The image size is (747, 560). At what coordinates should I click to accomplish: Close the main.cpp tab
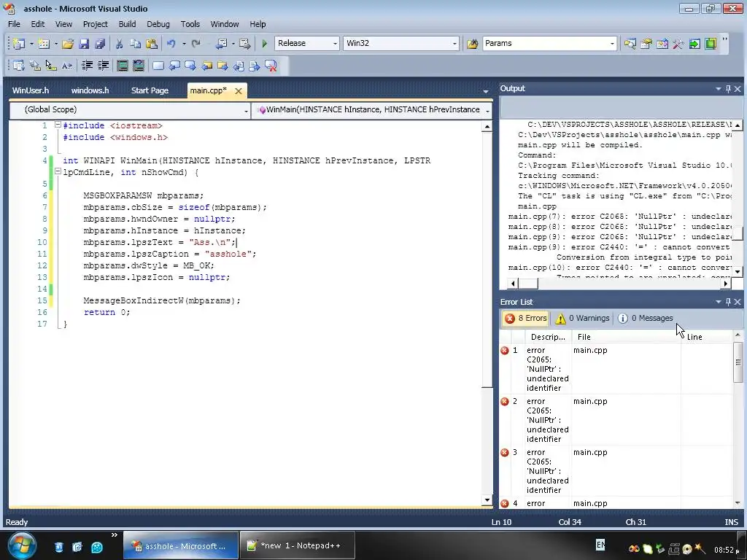[239, 91]
